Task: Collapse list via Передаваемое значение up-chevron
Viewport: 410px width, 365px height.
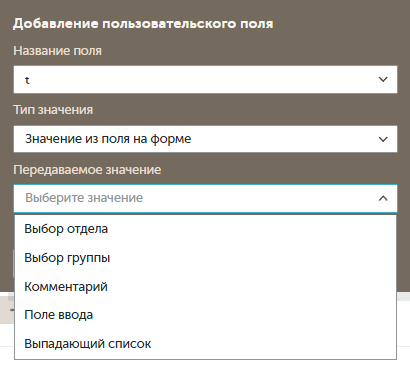Action: coord(383,198)
